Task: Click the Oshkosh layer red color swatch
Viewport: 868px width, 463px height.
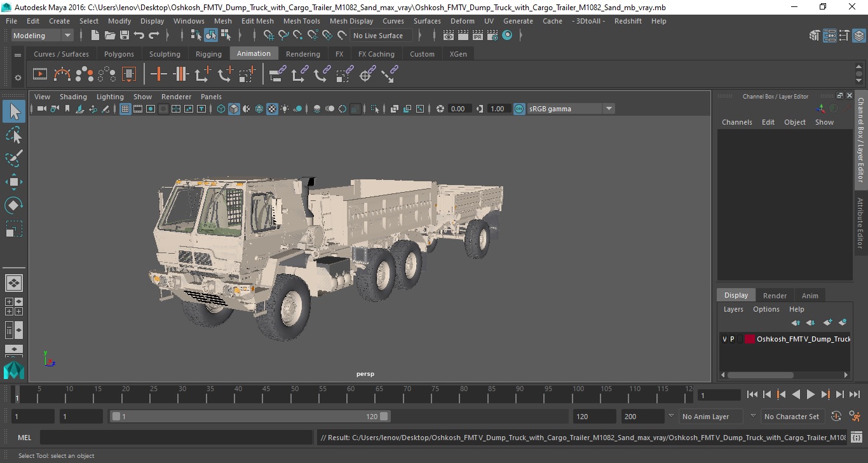Action: tap(749, 339)
